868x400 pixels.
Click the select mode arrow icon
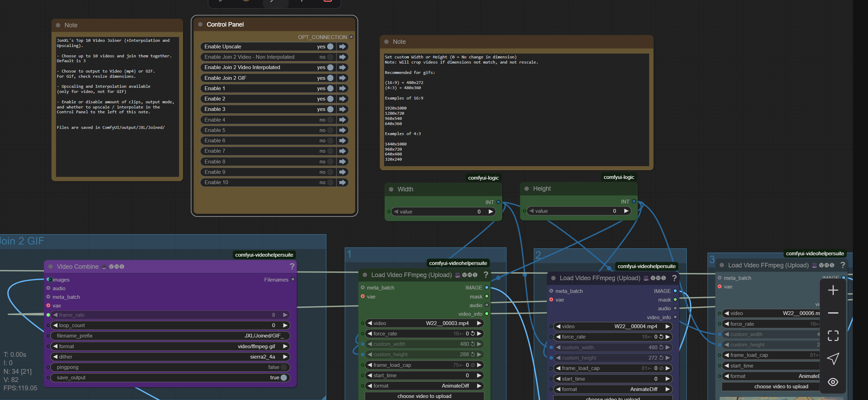[x=833, y=359]
